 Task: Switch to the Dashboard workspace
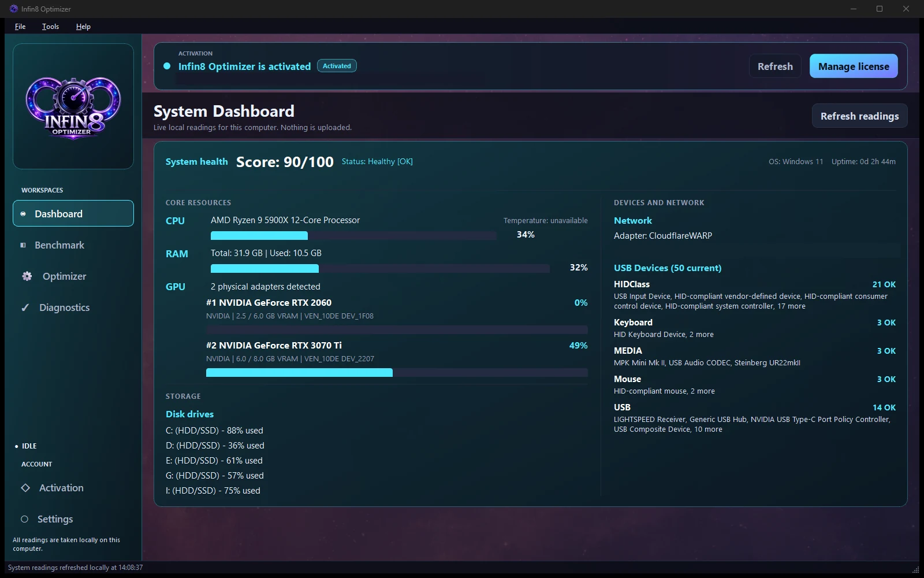(x=73, y=213)
